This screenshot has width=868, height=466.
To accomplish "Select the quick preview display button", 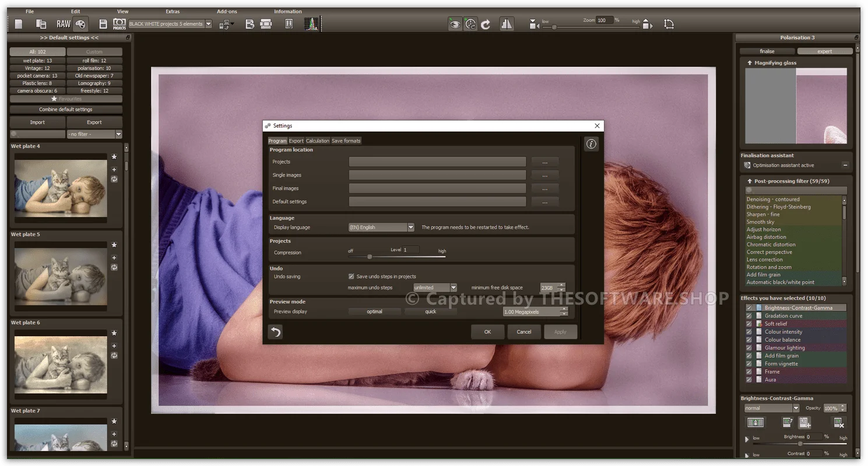I will (431, 312).
